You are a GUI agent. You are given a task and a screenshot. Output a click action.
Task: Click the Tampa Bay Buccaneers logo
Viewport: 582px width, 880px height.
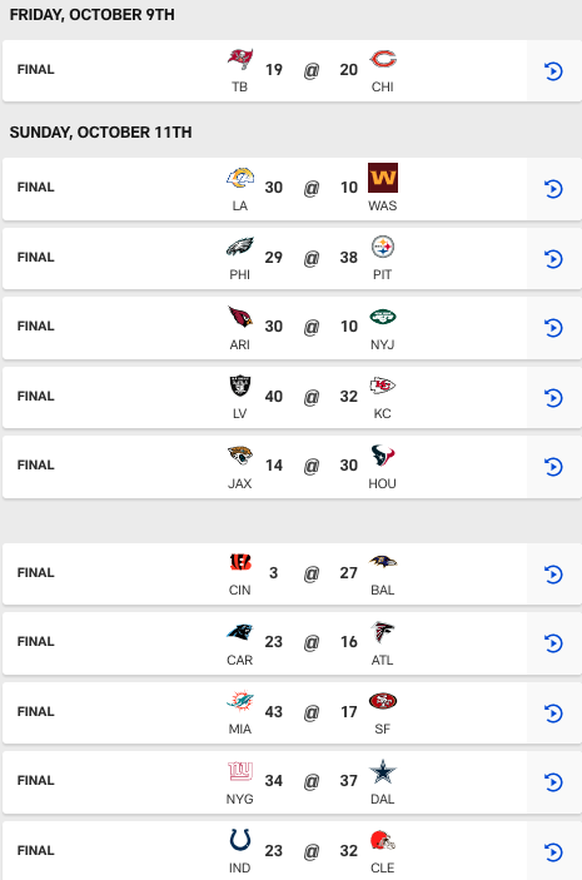(240, 59)
